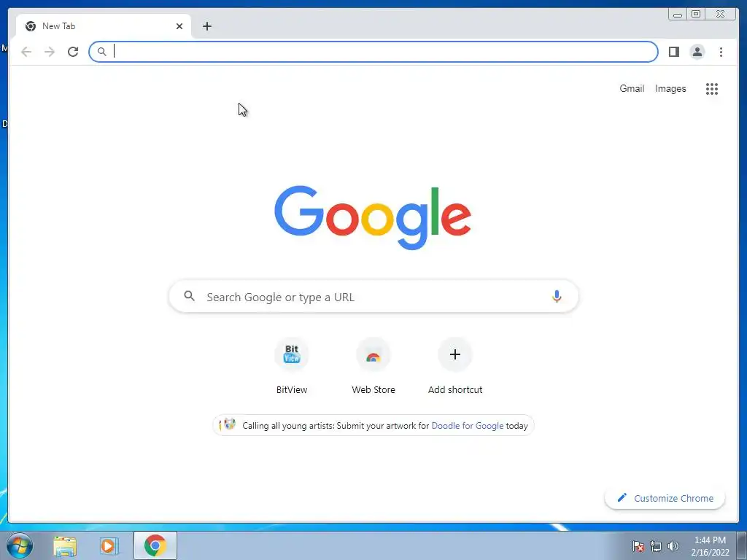Close the New Tab tab
The image size is (747, 560).
tap(179, 26)
